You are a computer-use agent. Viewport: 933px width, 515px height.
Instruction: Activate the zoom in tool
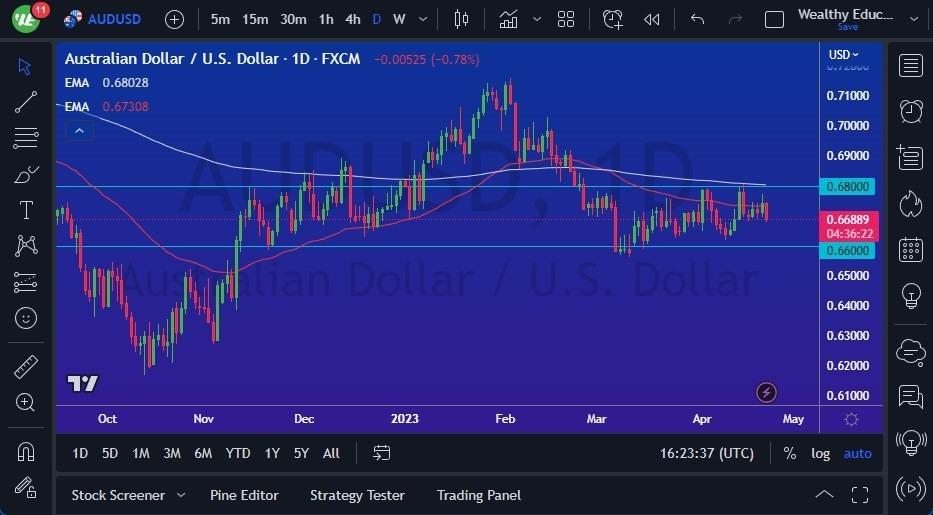pyautogui.click(x=26, y=403)
